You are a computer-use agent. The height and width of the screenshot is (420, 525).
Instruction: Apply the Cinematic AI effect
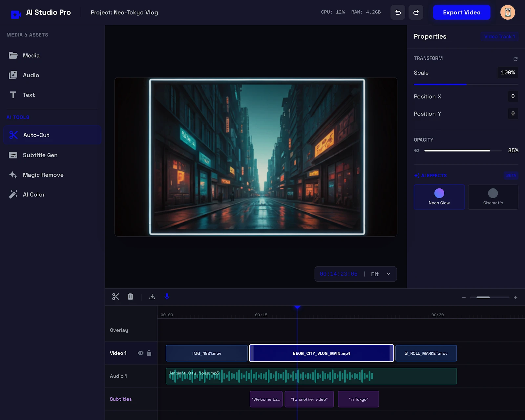[x=493, y=197]
